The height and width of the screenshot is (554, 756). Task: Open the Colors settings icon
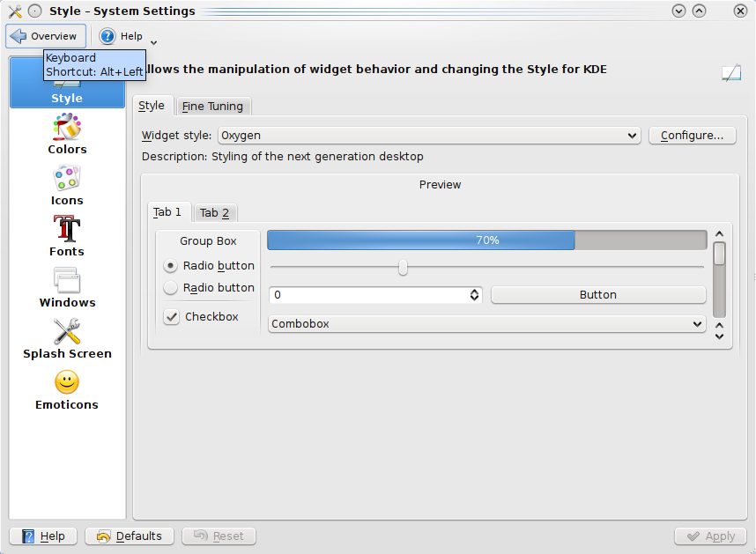pyautogui.click(x=67, y=129)
